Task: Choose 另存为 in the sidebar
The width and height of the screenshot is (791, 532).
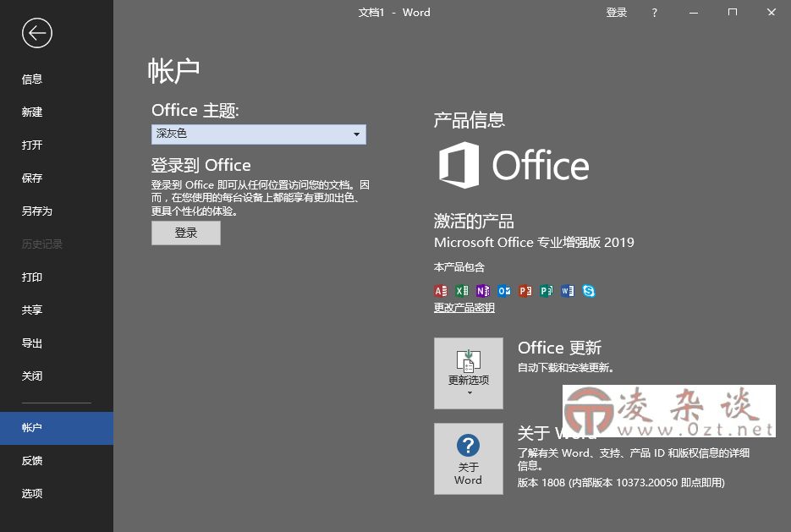Action: point(57,211)
